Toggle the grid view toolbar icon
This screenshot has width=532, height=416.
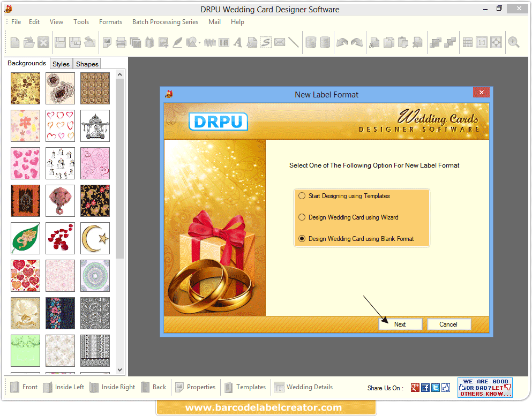(x=468, y=42)
